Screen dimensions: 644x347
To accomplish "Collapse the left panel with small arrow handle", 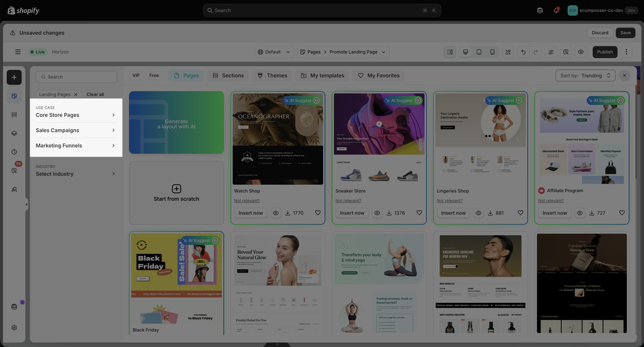I will pos(26,204).
